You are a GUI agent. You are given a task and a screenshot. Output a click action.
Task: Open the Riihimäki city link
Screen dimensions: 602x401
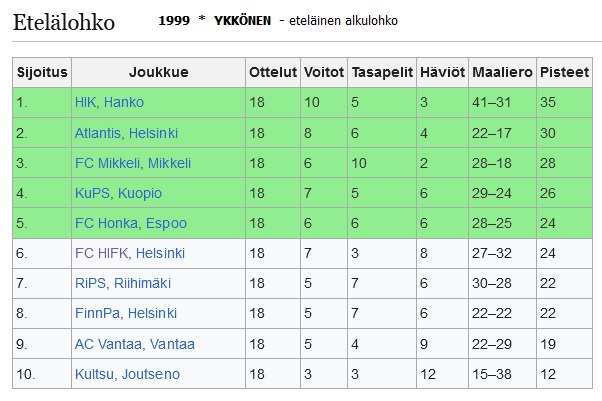(142, 283)
